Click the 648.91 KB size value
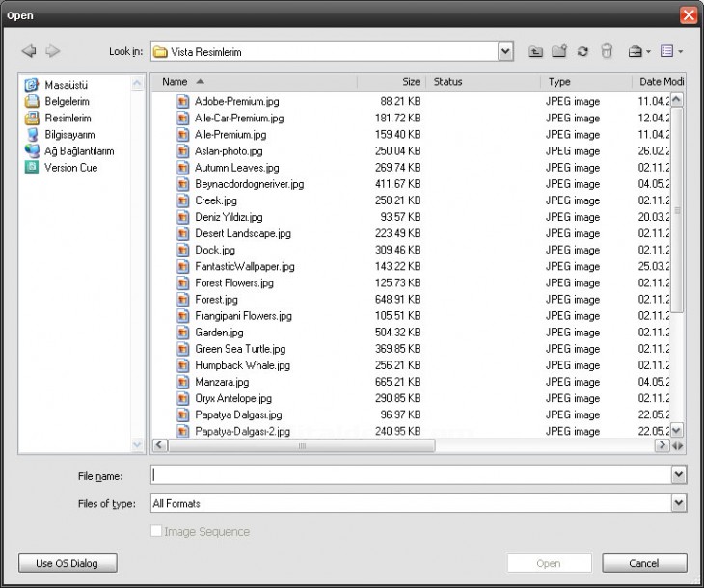This screenshot has height=588, width=704. 397,300
